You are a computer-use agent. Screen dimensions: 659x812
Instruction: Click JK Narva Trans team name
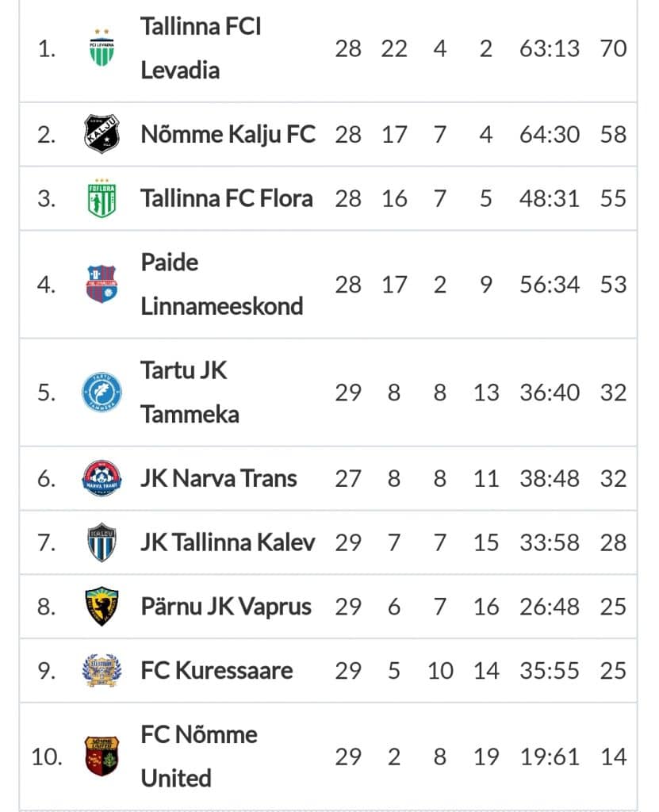[x=219, y=478]
